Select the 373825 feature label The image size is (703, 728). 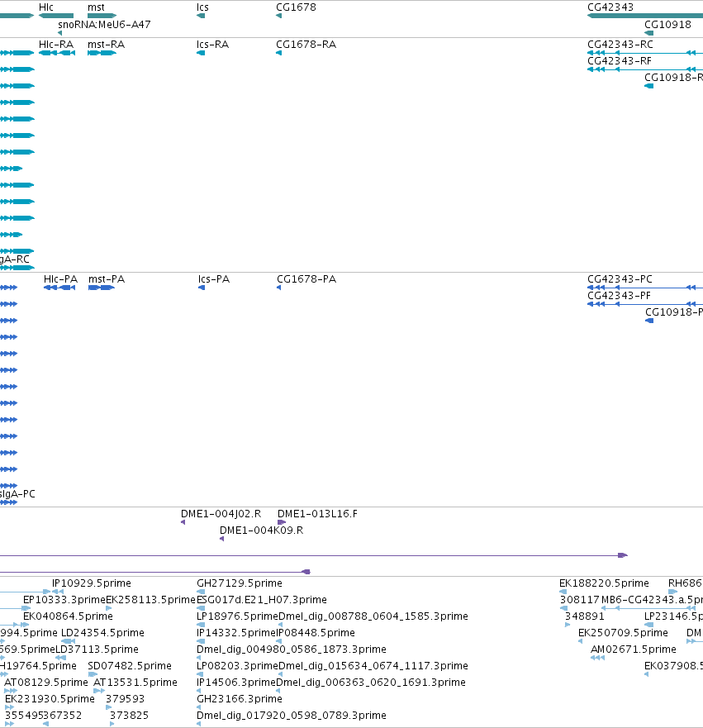[130, 716]
